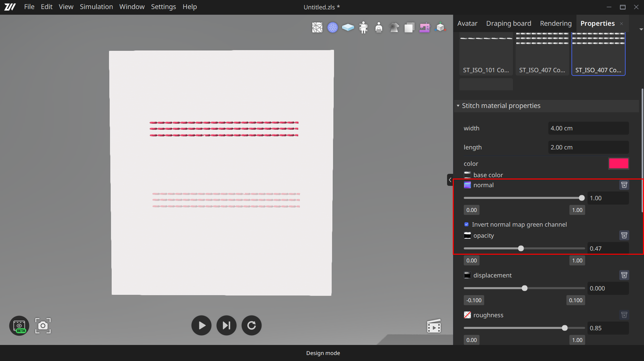The width and height of the screenshot is (644, 361).
Task: Click the 3D axis cube gizmo icon
Action: pyautogui.click(x=440, y=27)
